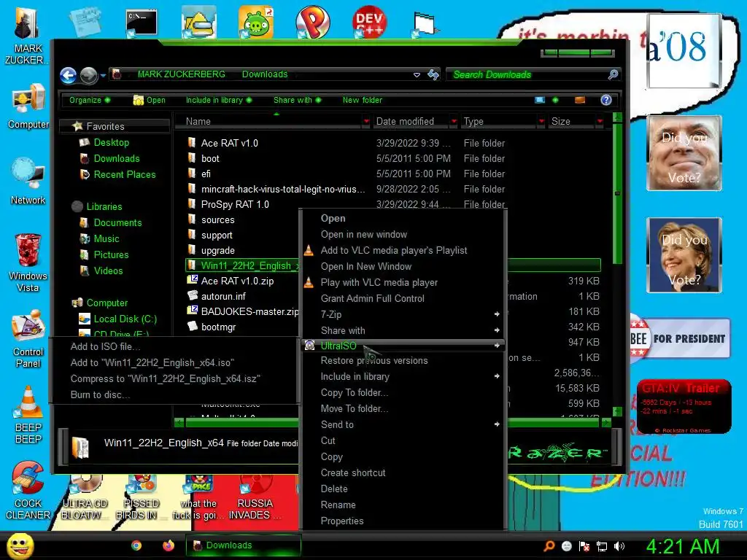Toggle the preview pane icon
This screenshot has width=747, height=560.
(x=580, y=100)
